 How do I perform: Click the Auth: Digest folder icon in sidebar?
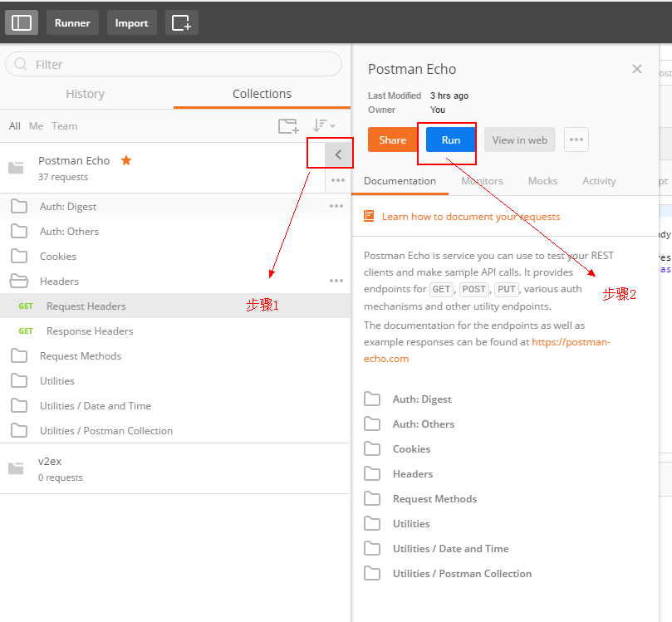19,206
